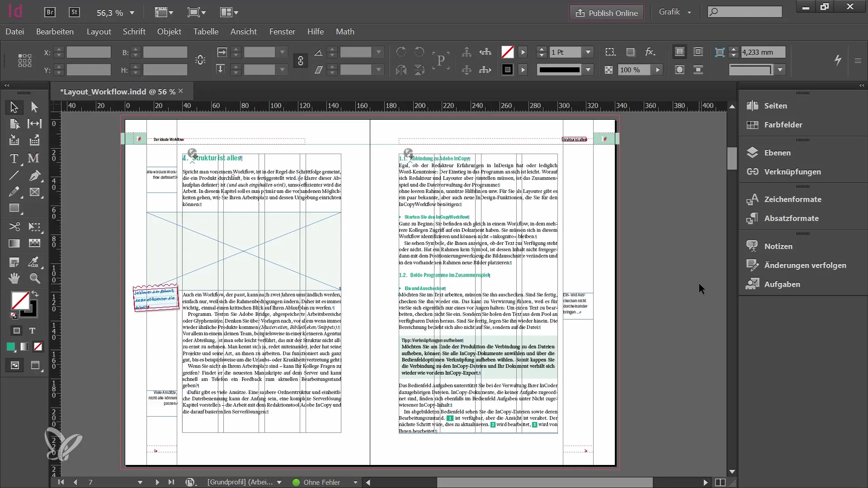This screenshot has height=488, width=868.
Task: Select the Gradient Feather tool
Action: (x=34, y=243)
